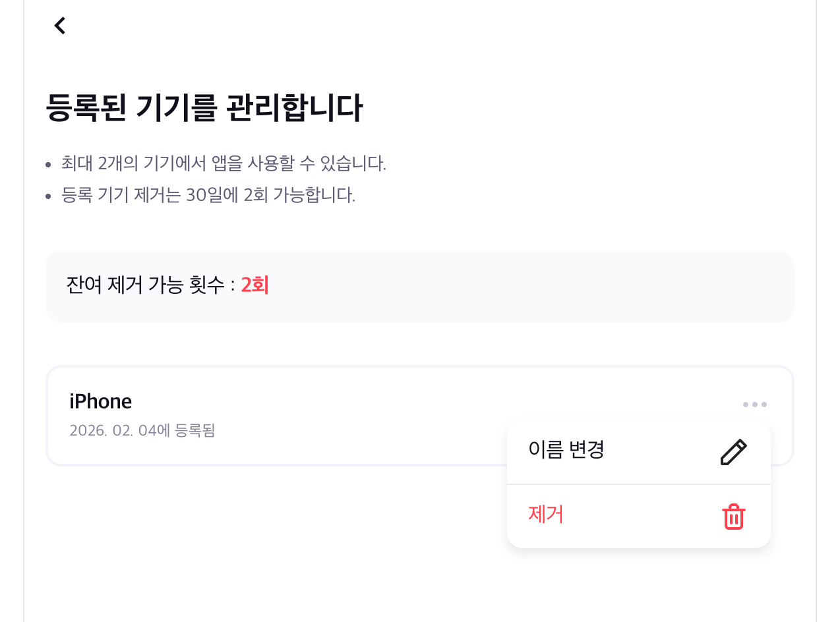Click the remove row in the popup

[638, 516]
